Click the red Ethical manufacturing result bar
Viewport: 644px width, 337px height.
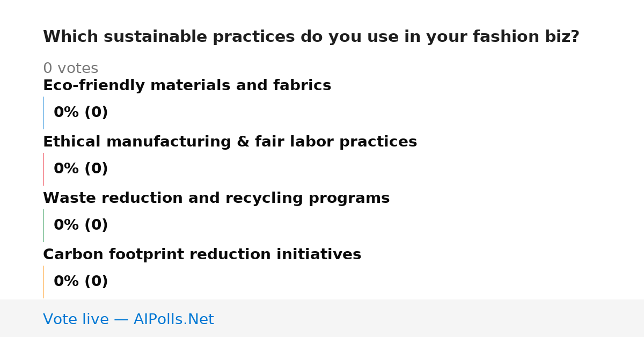[43, 169]
